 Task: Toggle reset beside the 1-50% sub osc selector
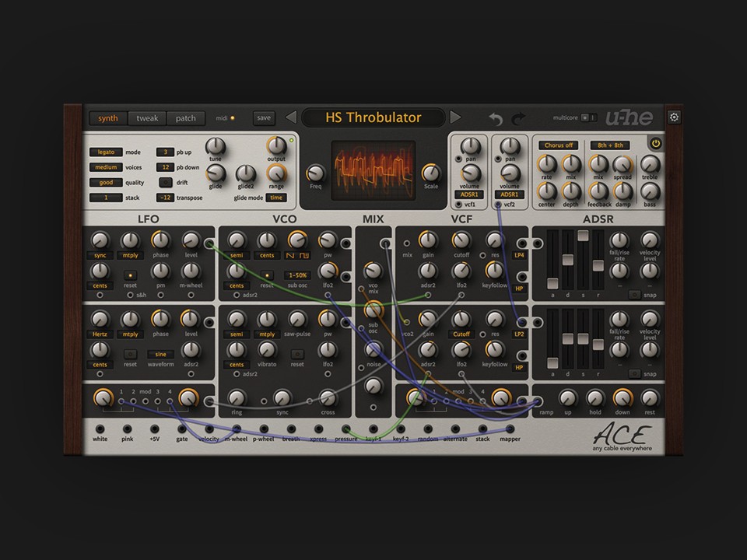pos(267,275)
